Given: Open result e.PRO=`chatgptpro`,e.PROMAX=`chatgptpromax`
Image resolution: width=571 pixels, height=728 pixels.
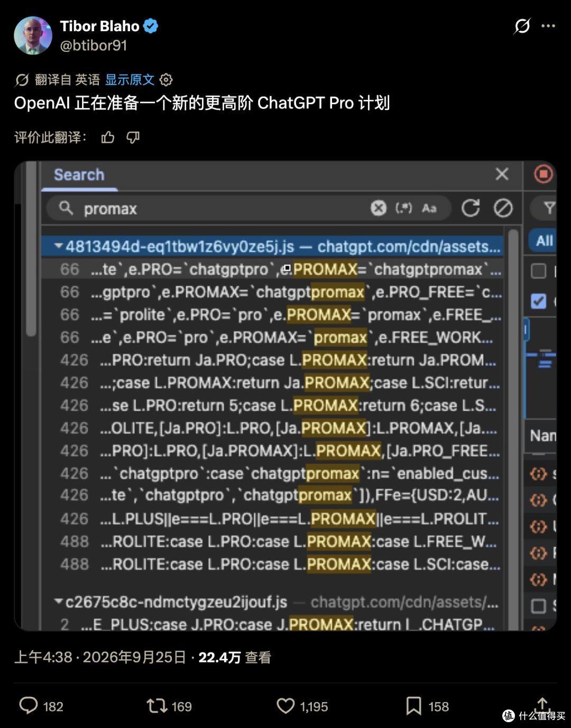Looking at the screenshot, I should (x=273, y=269).
